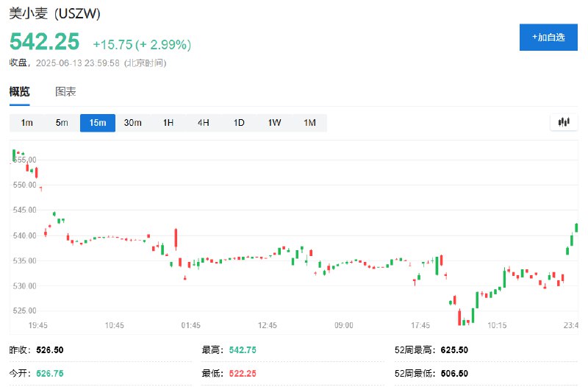Click the 美小麦 (USZW) title
This screenshot has width=588, height=387.
coord(54,13)
